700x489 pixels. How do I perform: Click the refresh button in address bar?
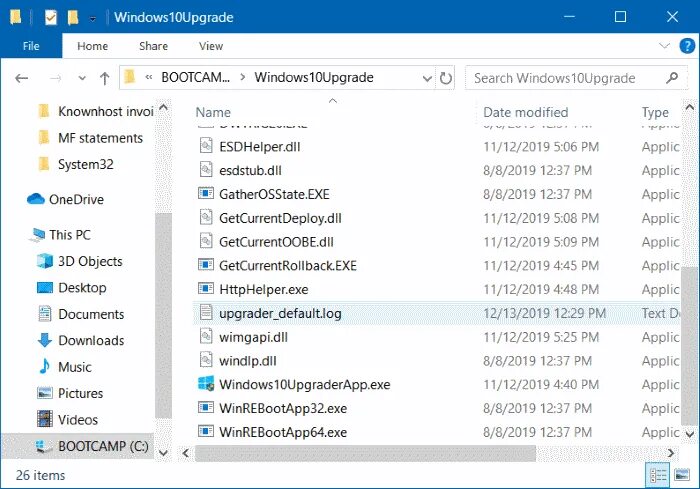point(446,78)
